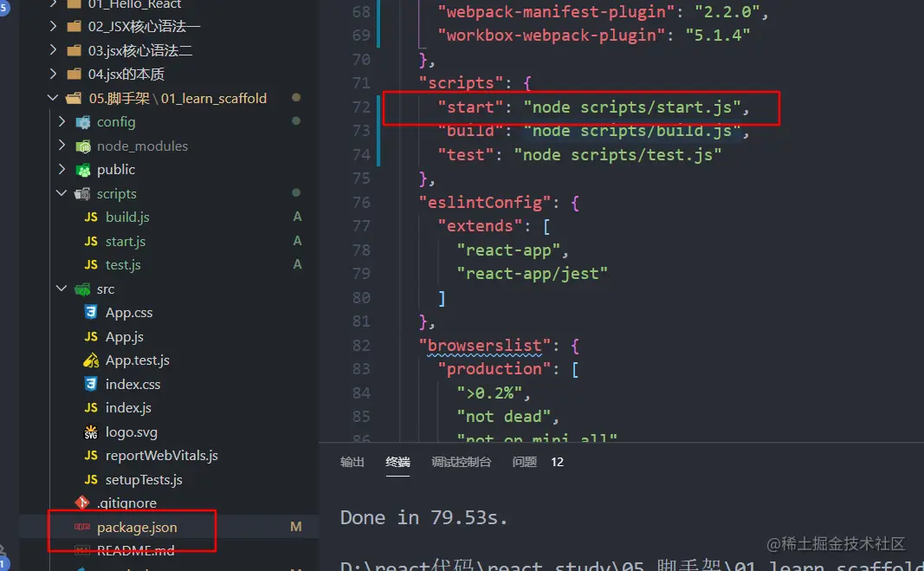Click the JS icon of App.js
The image size is (924, 571).
pos(91,336)
